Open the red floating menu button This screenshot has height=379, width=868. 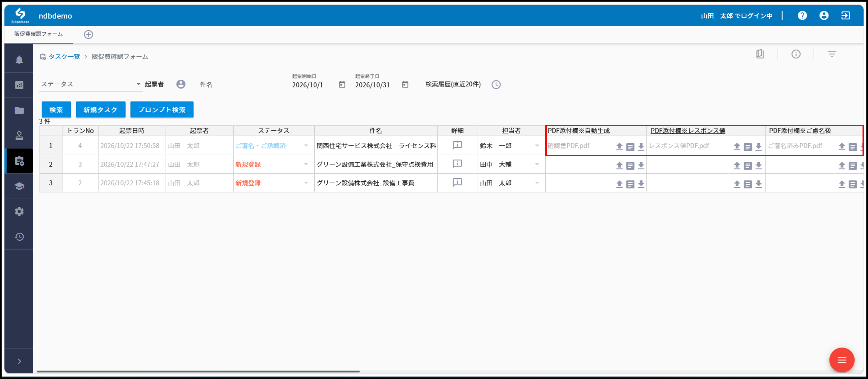pyautogui.click(x=842, y=360)
